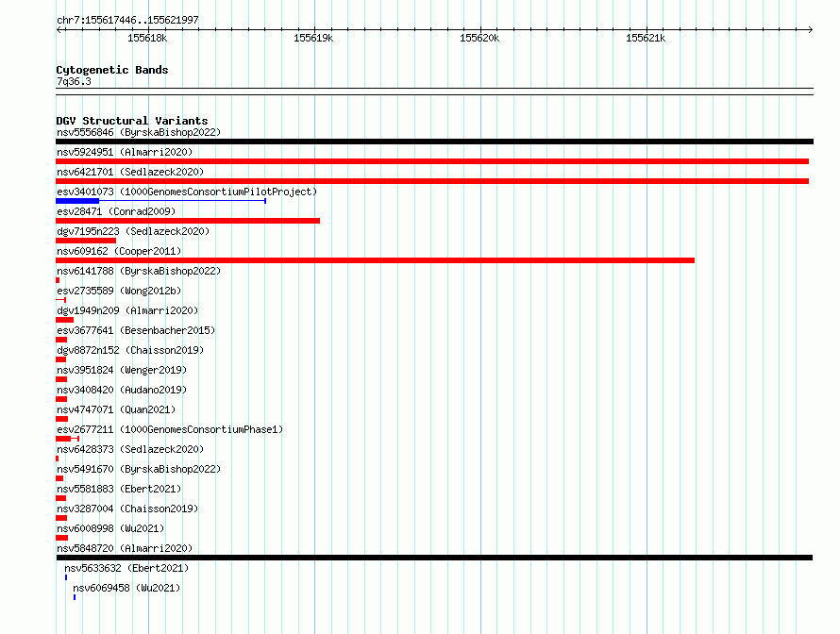Click the red bar for nsv6421701
This screenshot has height=634, width=840.
click(x=432, y=181)
